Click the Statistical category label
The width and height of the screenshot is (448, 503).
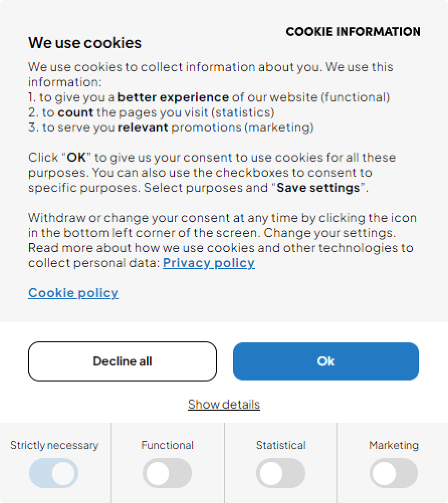pyautogui.click(x=281, y=445)
